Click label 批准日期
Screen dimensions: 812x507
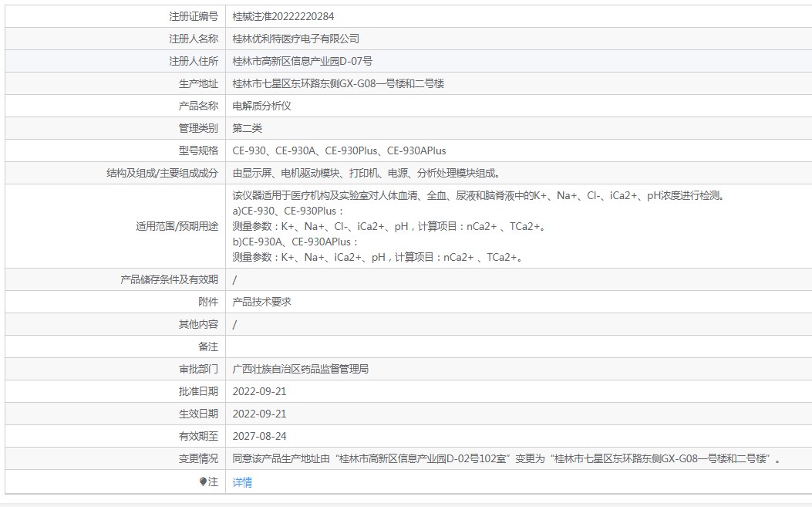click(198, 391)
